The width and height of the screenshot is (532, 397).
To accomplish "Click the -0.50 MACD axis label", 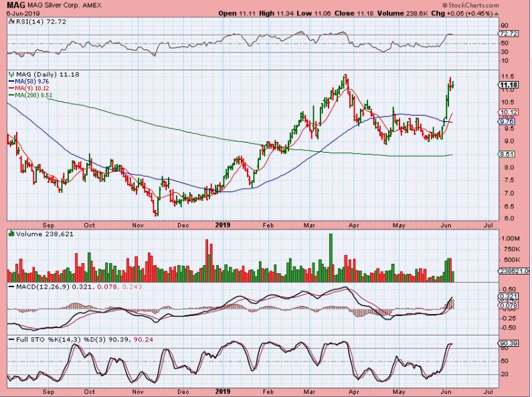I will coord(509,328).
